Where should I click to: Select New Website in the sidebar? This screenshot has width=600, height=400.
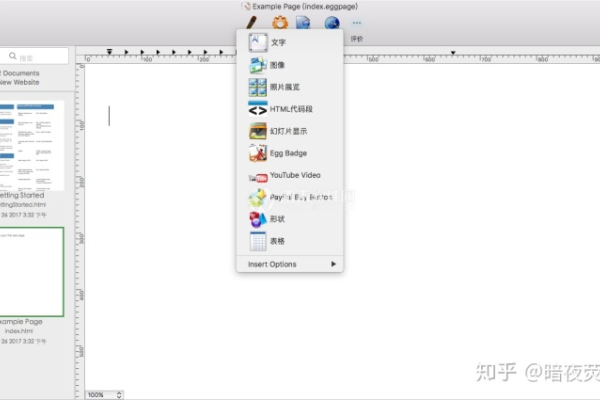tap(20, 82)
